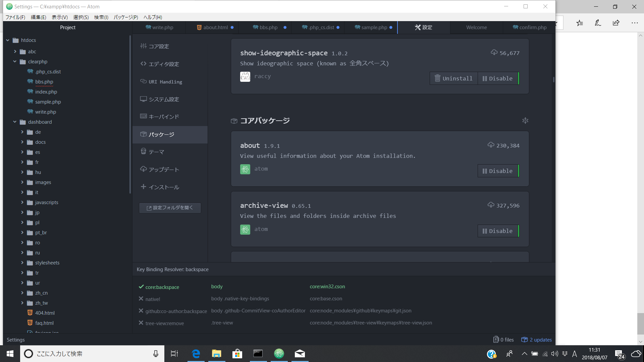Open ヘルプ(H) menu
Image resolution: width=644 pixels, height=362 pixels.
click(153, 17)
